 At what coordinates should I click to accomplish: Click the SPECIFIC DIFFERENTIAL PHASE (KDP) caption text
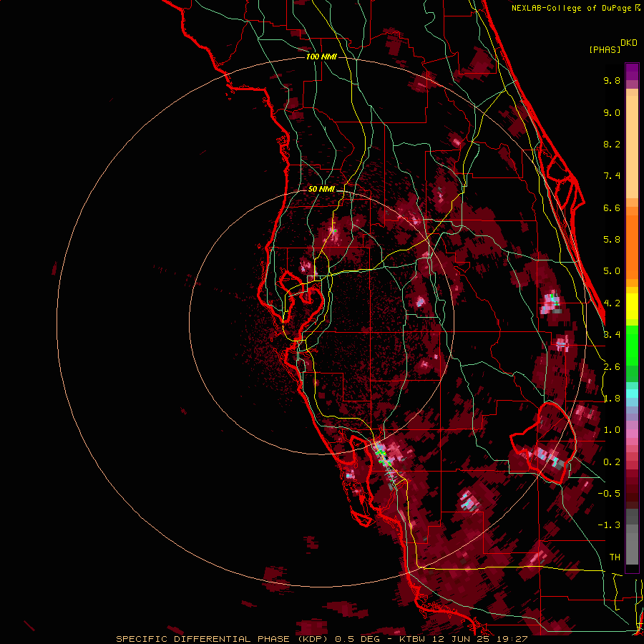tap(223, 639)
